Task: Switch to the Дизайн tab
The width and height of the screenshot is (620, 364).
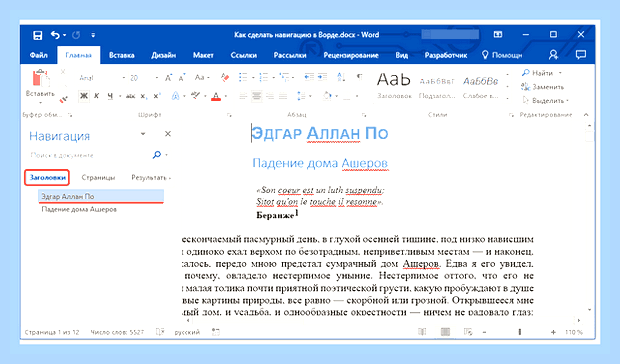Action: coord(163,55)
